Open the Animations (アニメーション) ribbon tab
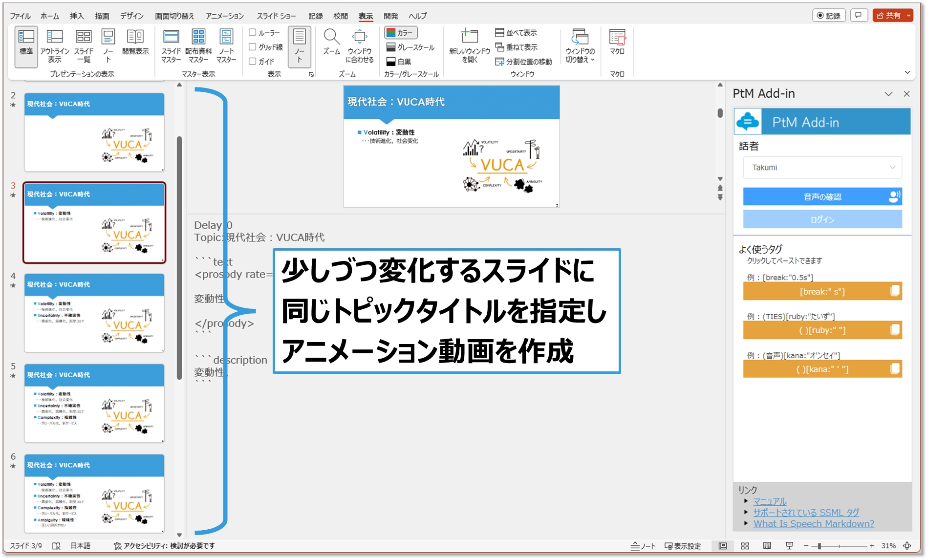Screen dimensions: 928x560 click(224, 16)
